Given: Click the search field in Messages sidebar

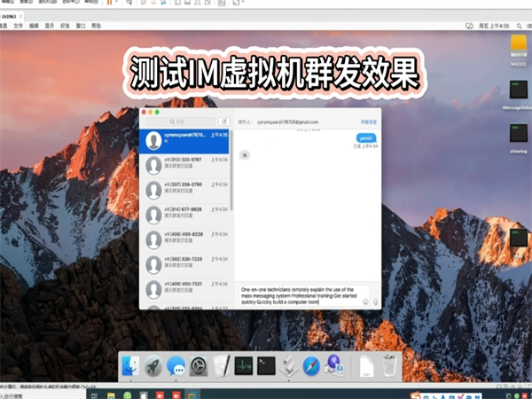Looking at the screenshot, I should click(182, 121).
